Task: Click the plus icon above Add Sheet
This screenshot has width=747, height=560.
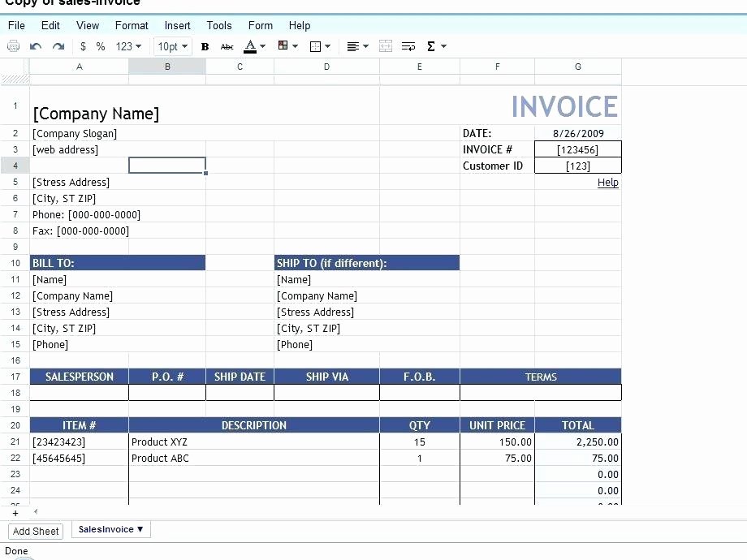Action: 15,513
